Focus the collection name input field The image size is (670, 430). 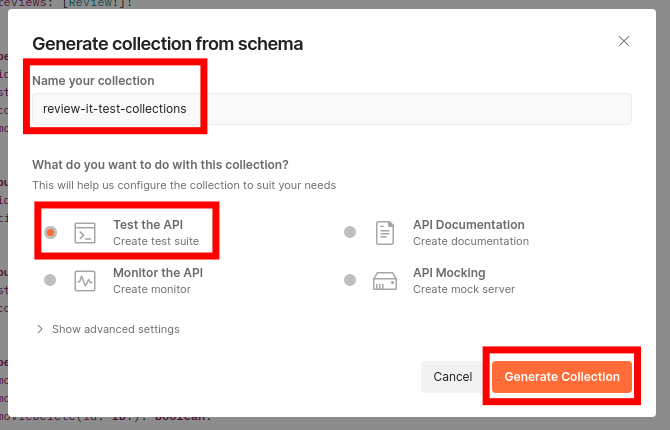(x=330, y=109)
